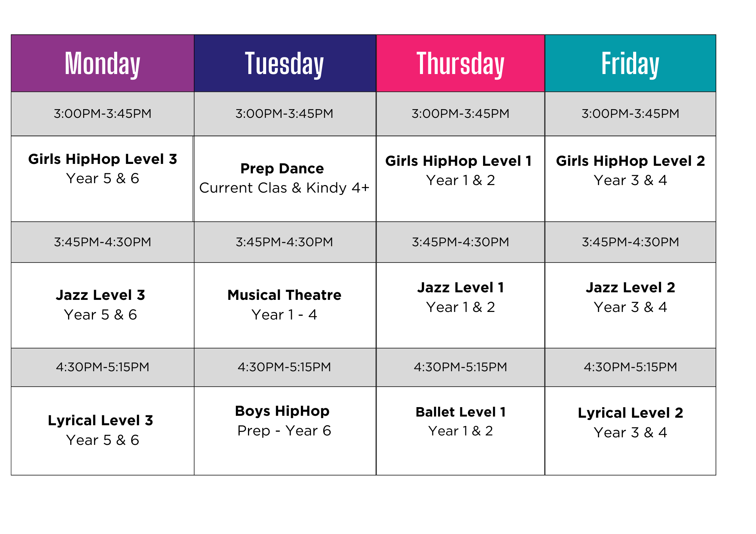Click the Ballet Level 1 class
The image size is (756, 534).
(460, 421)
